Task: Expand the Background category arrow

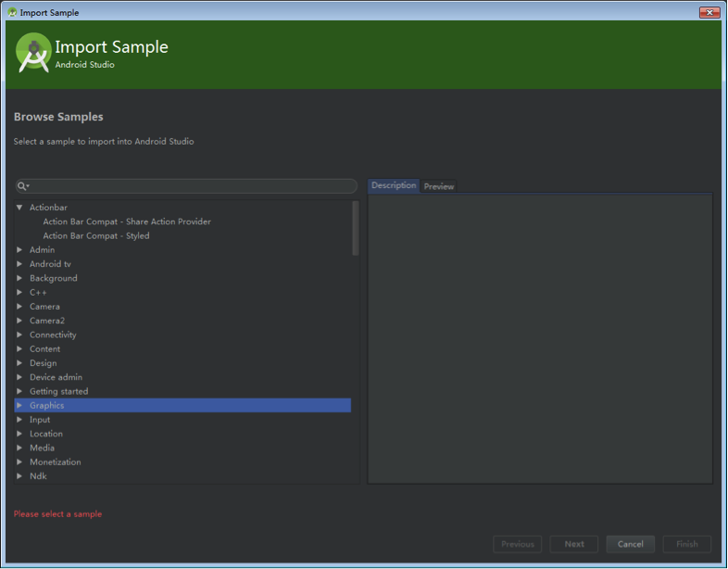Action: point(19,278)
